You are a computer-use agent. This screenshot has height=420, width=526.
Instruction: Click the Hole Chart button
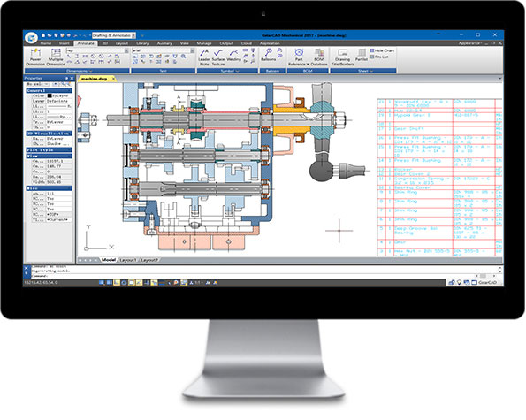point(382,50)
